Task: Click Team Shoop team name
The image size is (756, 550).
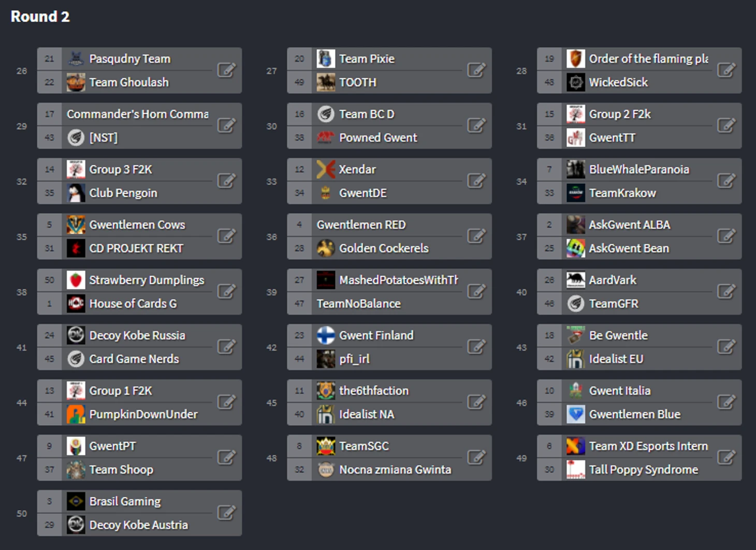Action: point(121,470)
